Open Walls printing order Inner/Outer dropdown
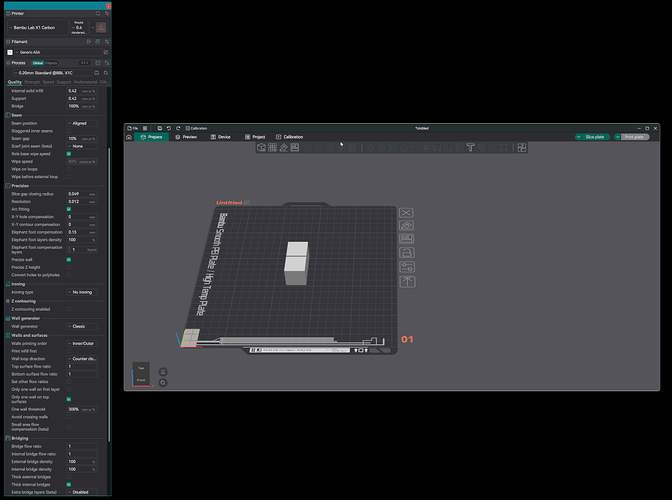The image size is (672, 500). tap(82, 344)
